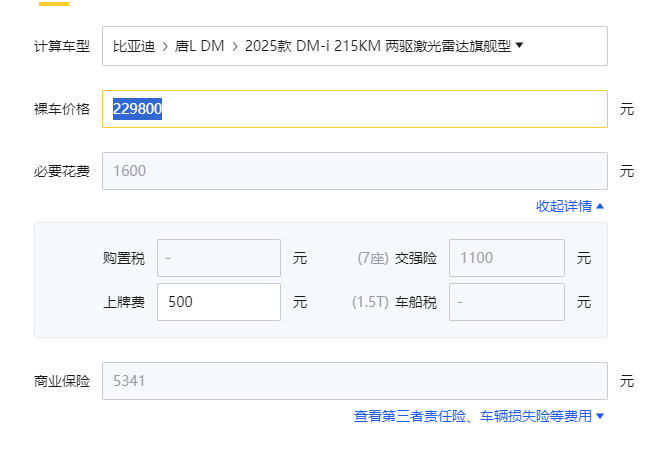Click the 交强险 field showing 1100

[x=506, y=258]
